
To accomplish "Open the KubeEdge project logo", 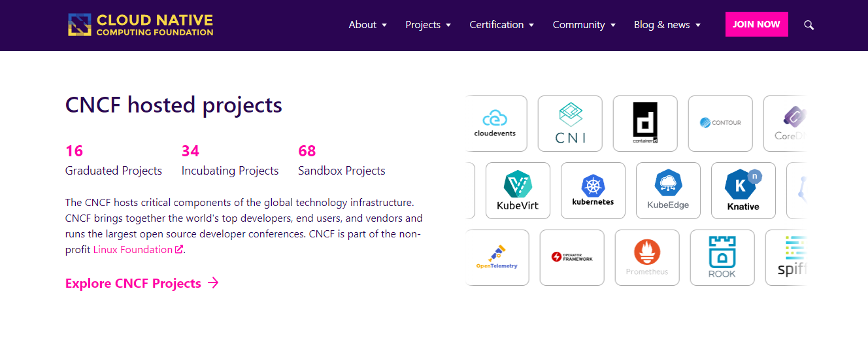I will (x=668, y=190).
